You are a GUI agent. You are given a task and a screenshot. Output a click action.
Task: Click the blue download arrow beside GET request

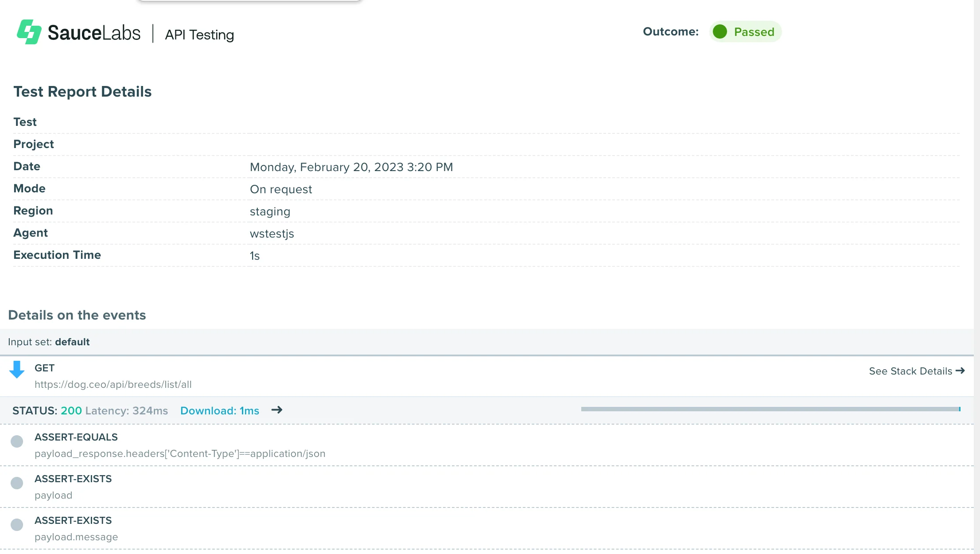coord(17,371)
